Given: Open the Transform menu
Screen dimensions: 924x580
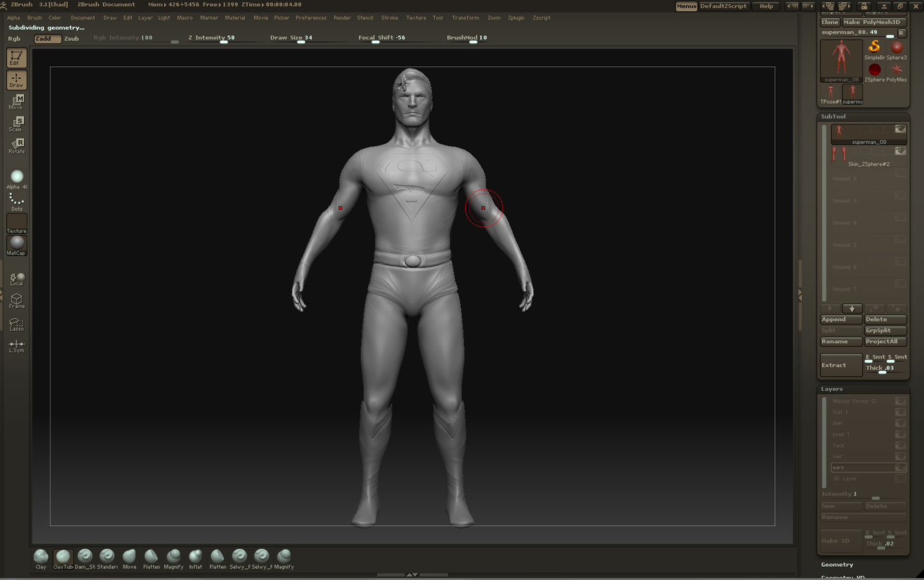Looking at the screenshot, I should point(465,18).
